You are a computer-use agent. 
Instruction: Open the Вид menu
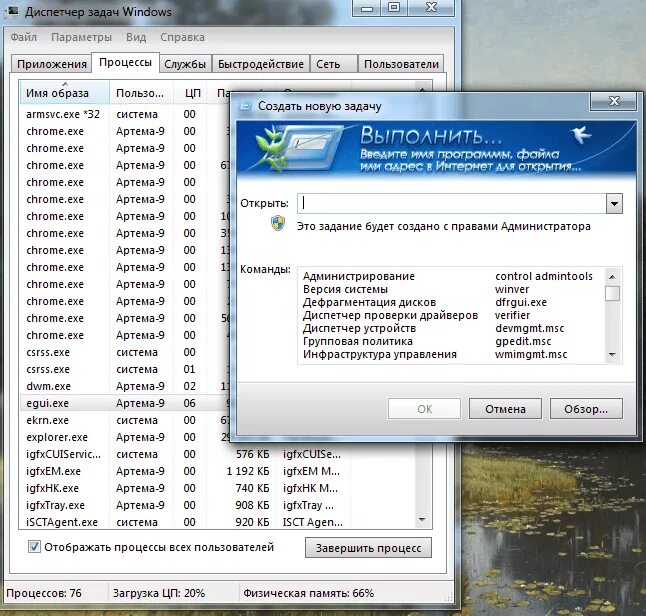click(x=136, y=37)
